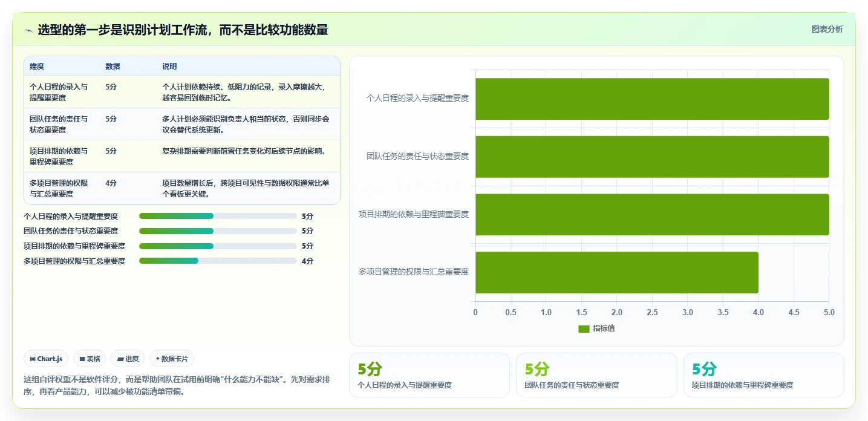Click the table cell 个人日程的录入与提醒重要度
Image resolution: width=868 pixels, height=421 pixels.
[59, 92]
